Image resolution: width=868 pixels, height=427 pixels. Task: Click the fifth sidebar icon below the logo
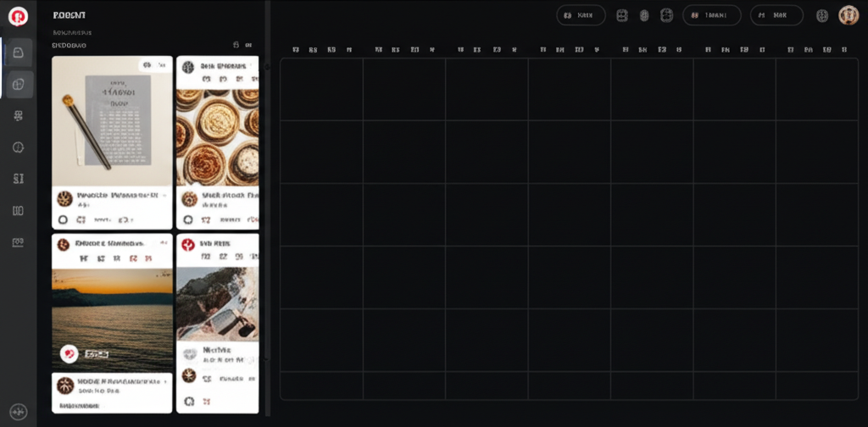(19, 179)
